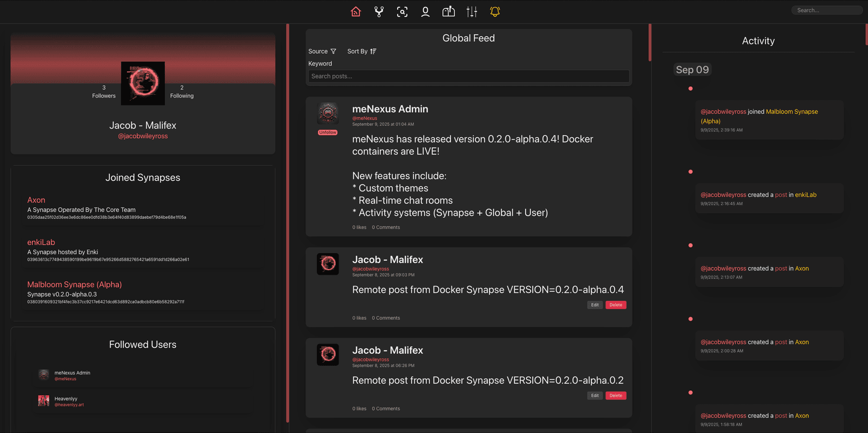Open the post link in 2:13:07 AM activity
The image size is (868, 433).
tap(781, 268)
